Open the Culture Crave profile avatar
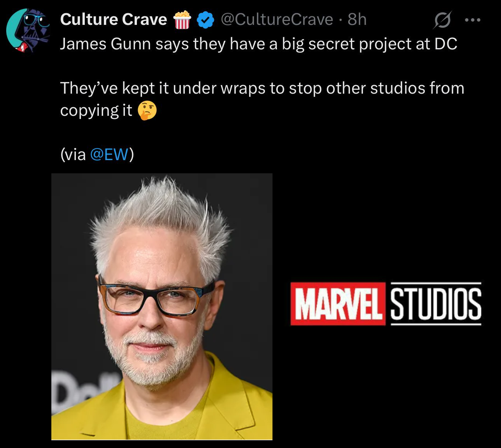Screen dimensions: 501x448 pyautogui.click(x=28, y=30)
